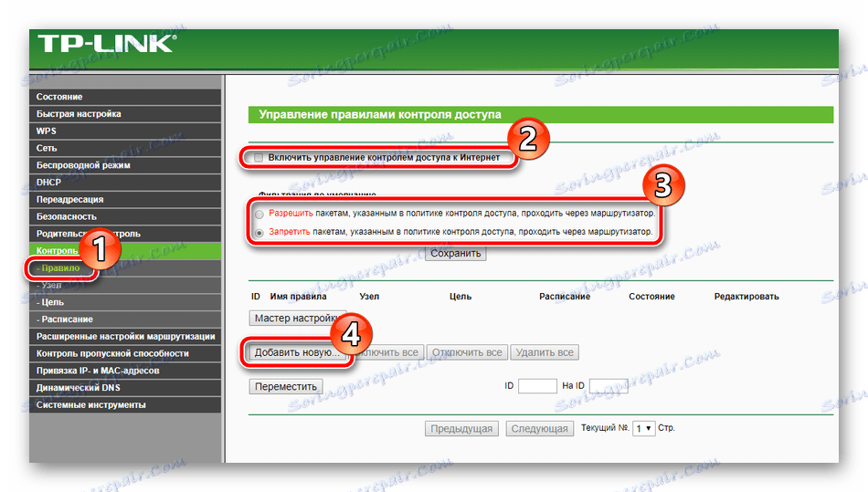Click the Цель column header
Screen dimensions: 868x492
[460, 297]
